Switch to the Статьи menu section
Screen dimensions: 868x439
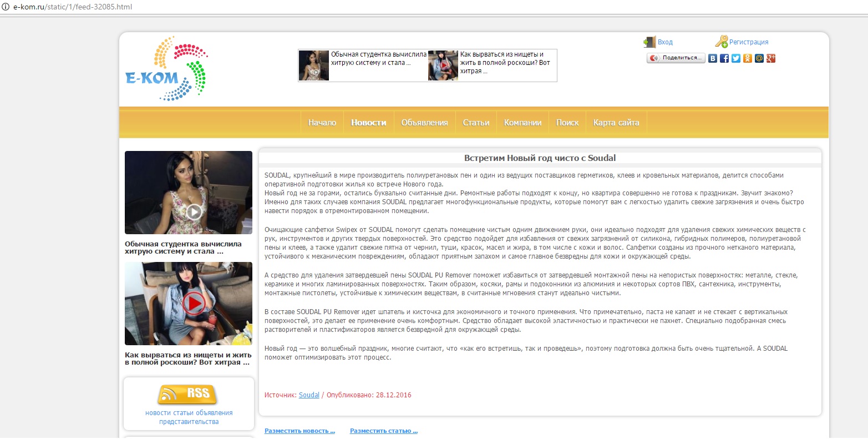coord(476,123)
